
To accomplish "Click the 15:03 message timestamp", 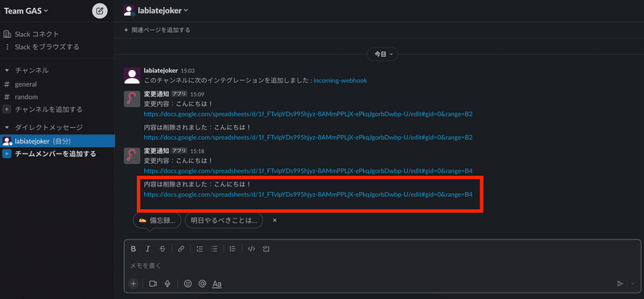I will pyautogui.click(x=188, y=71).
